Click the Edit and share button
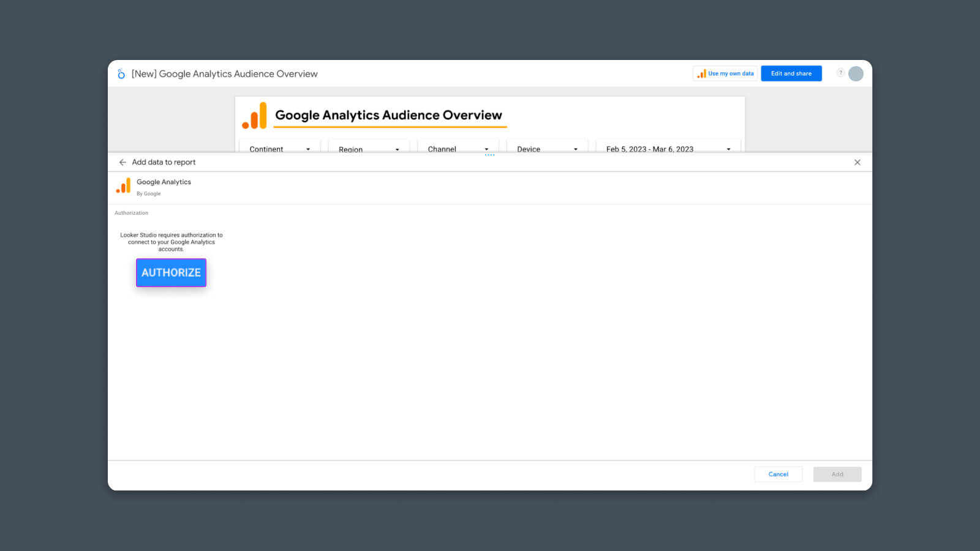Screen dimensions: 980x551 point(791,73)
